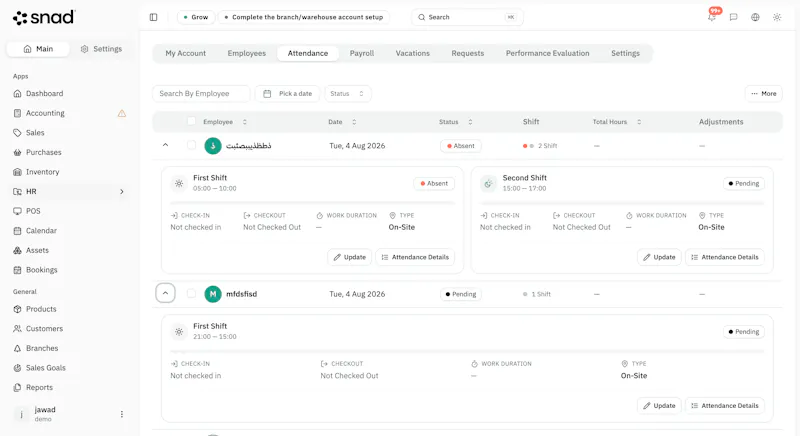This screenshot has width=800, height=436.
Task: Click Update on the Second Shift card
Action: [659, 257]
